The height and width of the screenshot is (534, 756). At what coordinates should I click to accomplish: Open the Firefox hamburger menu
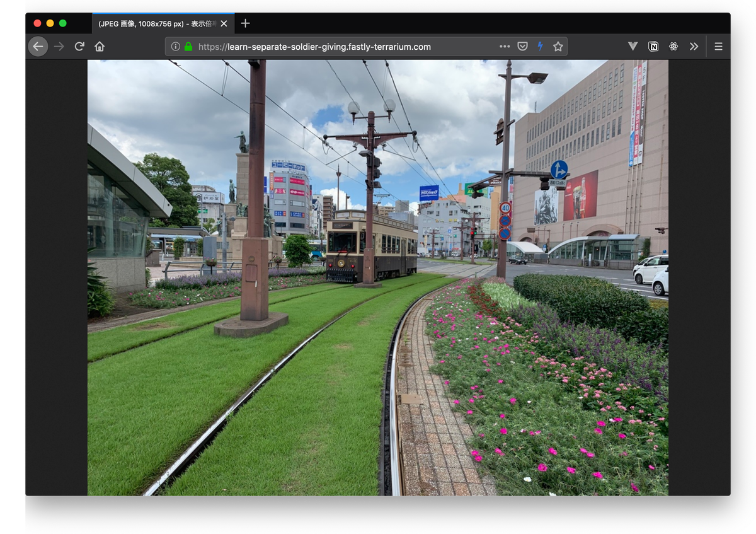click(718, 47)
